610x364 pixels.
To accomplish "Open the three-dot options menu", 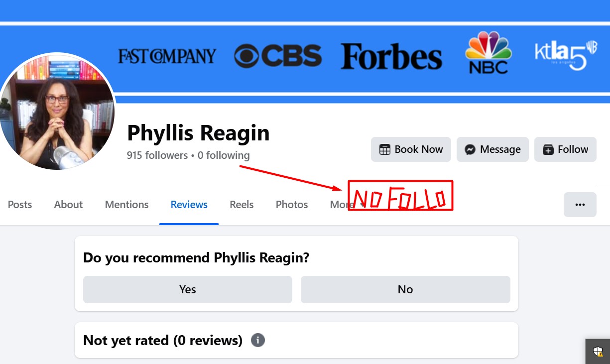I will pyautogui.click(x=580, y=205).
